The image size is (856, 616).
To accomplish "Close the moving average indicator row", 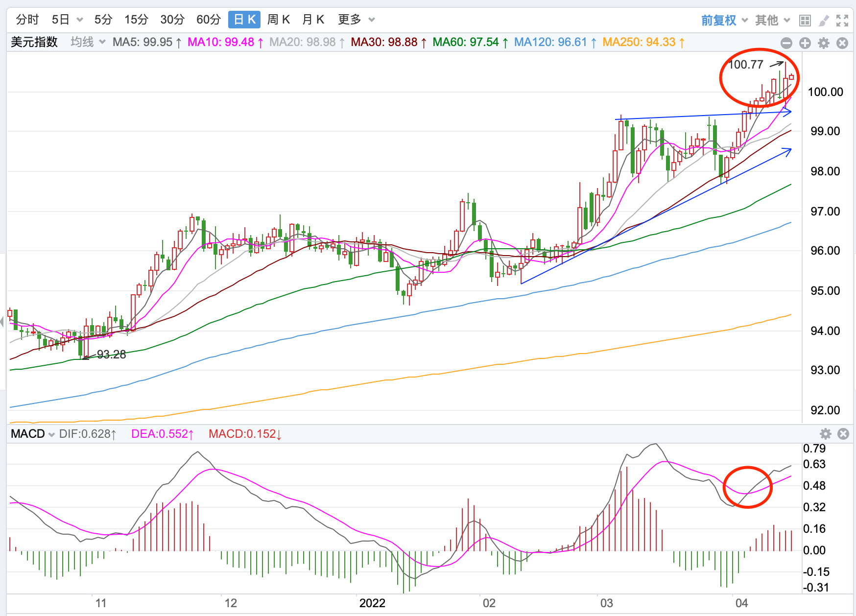I will click(x=842, y=43).
